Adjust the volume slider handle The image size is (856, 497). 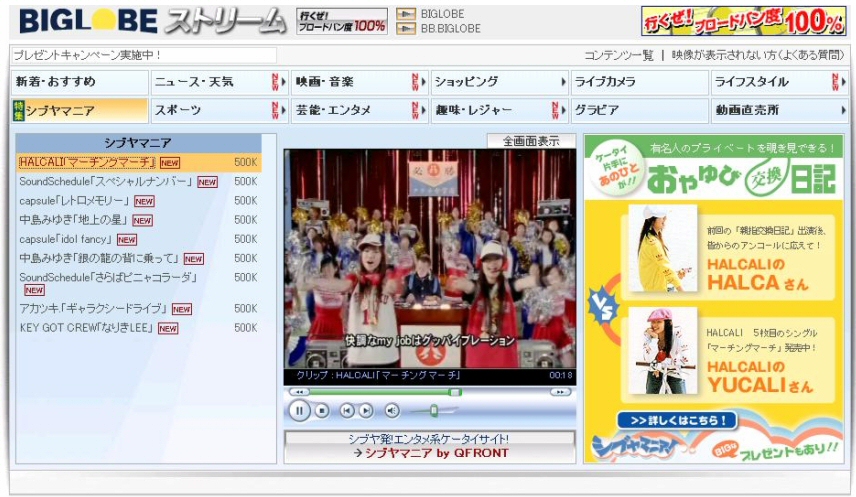pos(433,410)
